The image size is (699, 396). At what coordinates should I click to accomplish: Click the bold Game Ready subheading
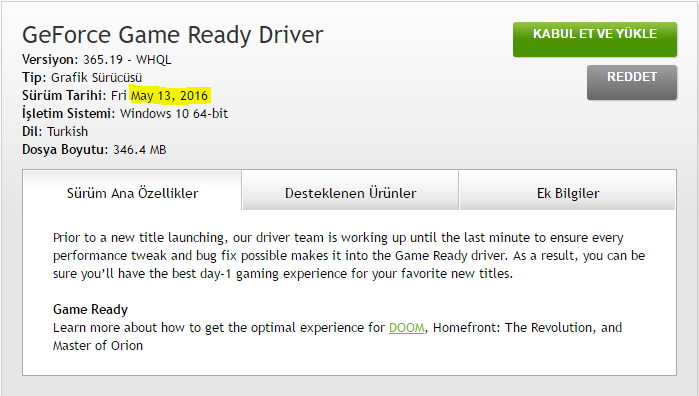[90, 309]
